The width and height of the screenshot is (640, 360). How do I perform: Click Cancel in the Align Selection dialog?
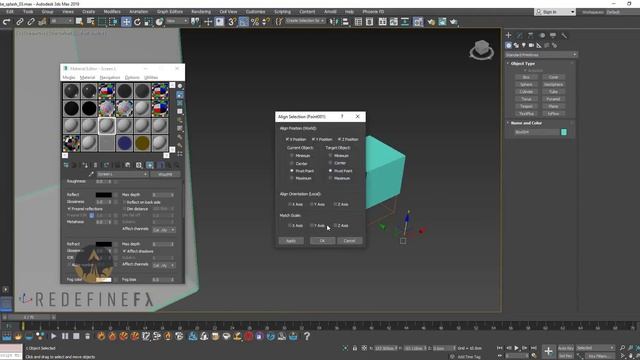click(x=349, y=241)
